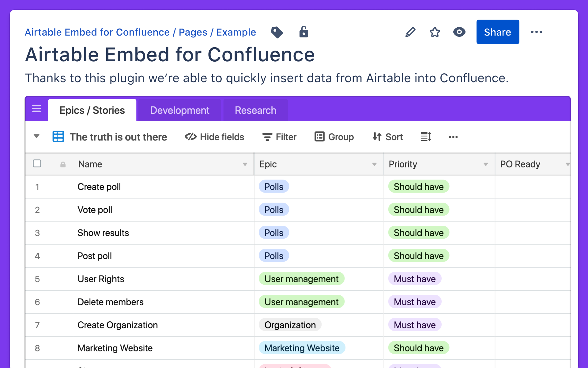Click the page edit pencil icon
Viewport: 588px width, 368px height.
[410, 32]
